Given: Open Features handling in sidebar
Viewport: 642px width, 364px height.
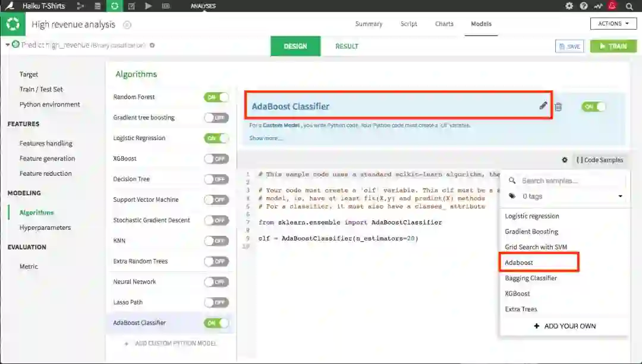Looking at the screenshot, I should pos(46,143).
